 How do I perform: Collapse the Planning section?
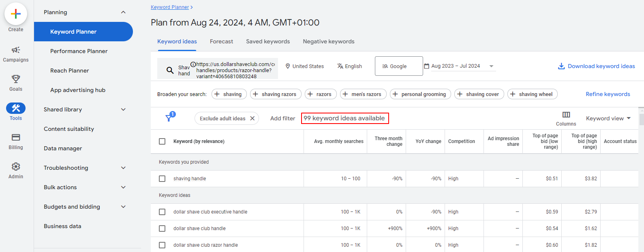point(123,12)
